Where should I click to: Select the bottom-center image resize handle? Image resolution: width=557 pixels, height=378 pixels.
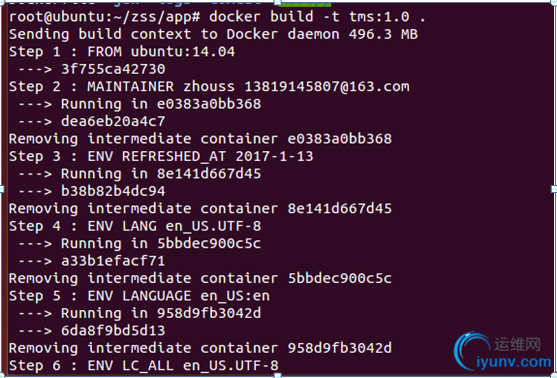(x=277, y=376)
